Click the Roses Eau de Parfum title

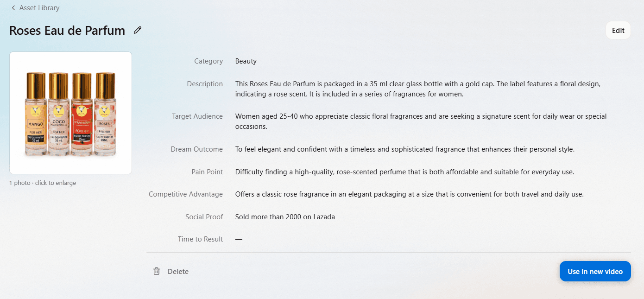[67, 31]
